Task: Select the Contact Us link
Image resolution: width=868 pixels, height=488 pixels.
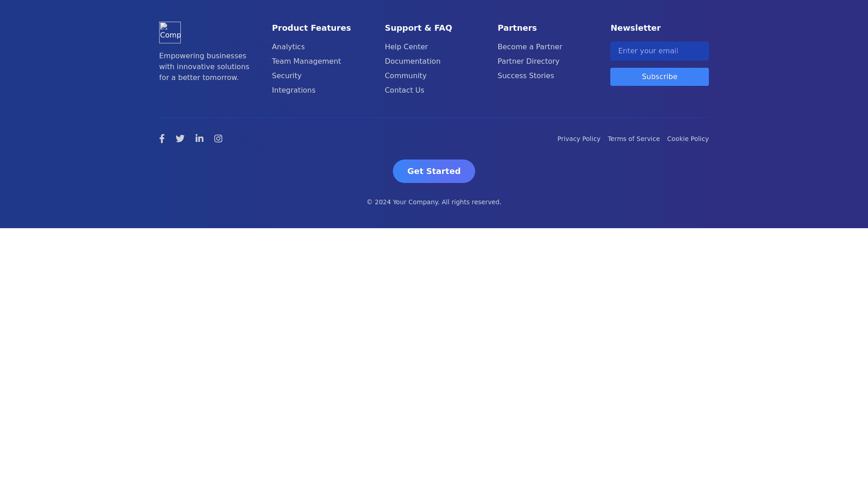Action: coord(404,90)
